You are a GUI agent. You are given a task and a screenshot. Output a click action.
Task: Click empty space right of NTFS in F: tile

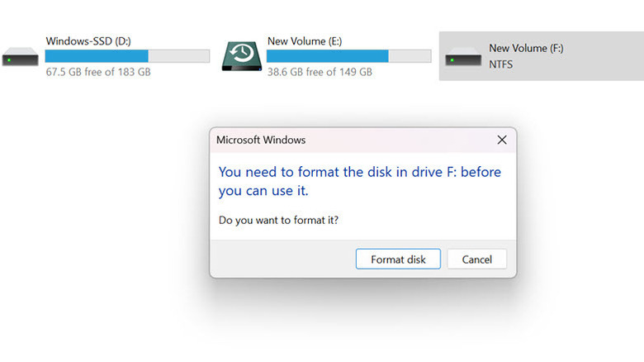586,64
